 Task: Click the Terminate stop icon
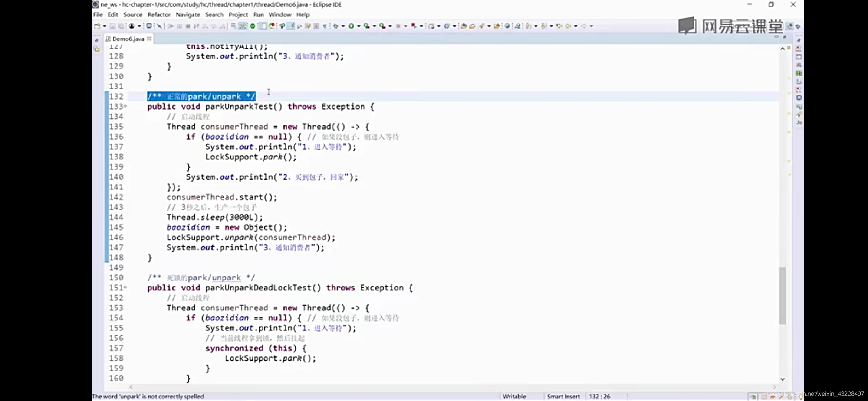point(188,26)
